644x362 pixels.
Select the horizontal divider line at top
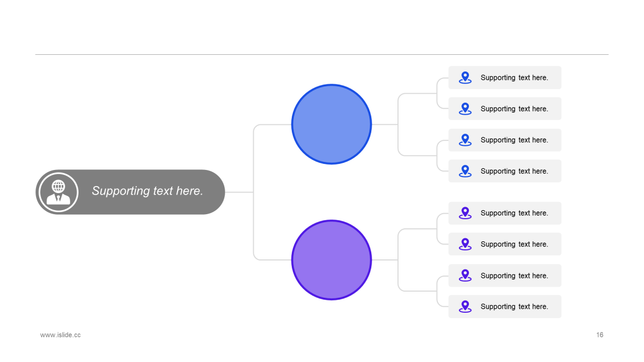point(322,54)
